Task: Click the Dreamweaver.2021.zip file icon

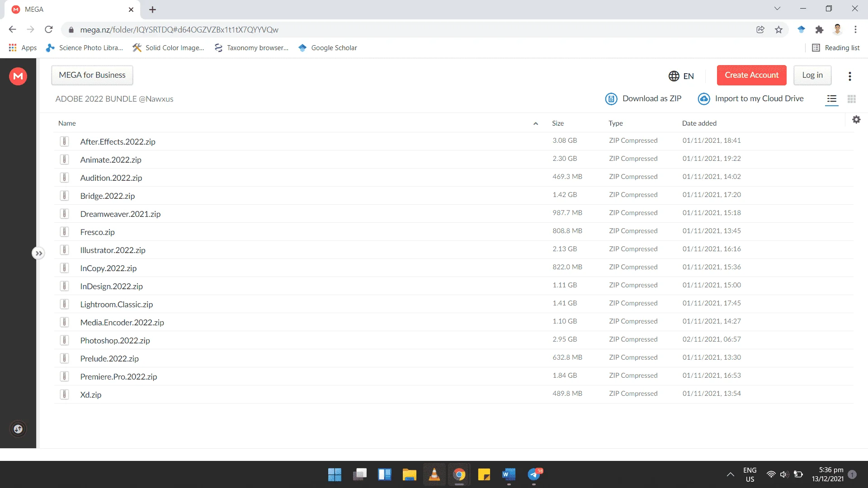Action: coord(65,214)
